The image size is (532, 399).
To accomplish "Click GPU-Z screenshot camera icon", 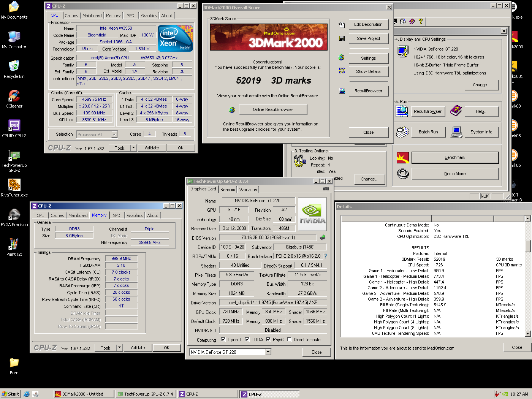I will click(326, 189).
